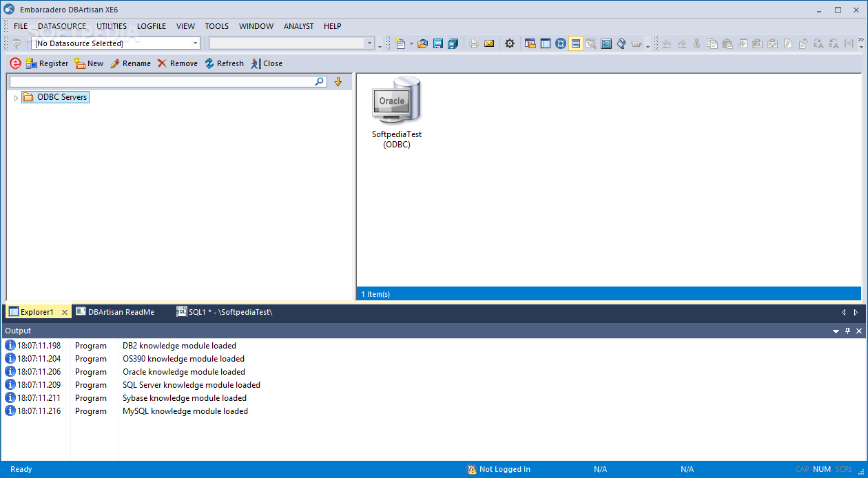
Task: Select the Oracle knowledge module loaded entry
Action: 184,372
